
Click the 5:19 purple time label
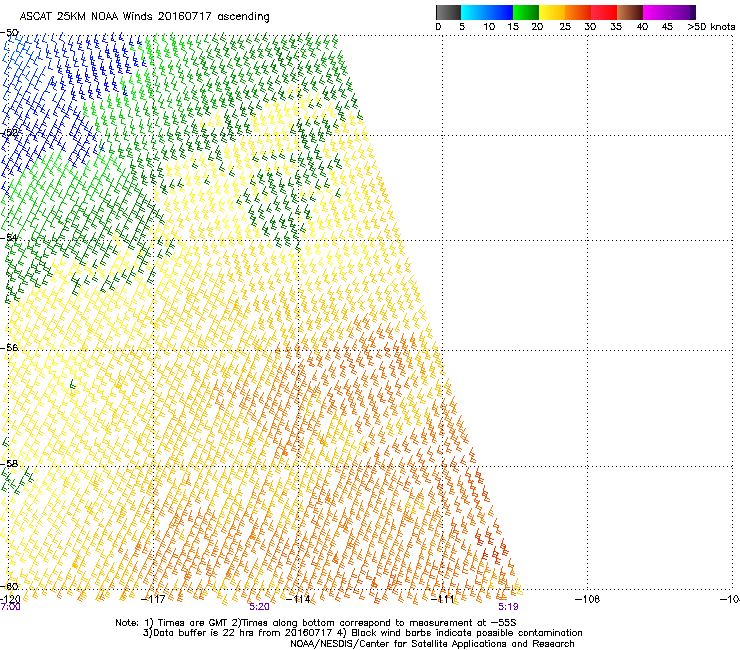pos(508,607)
